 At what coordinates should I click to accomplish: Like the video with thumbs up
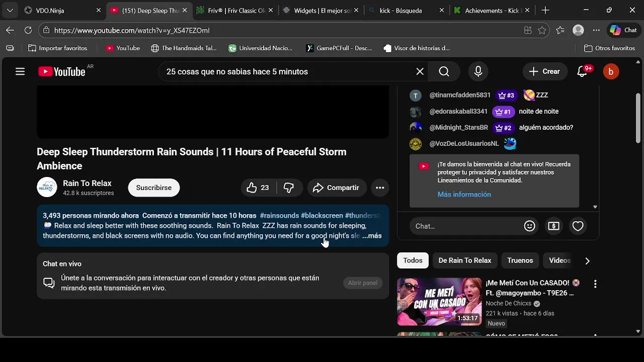pyautogui.click(x=258, y=188)
